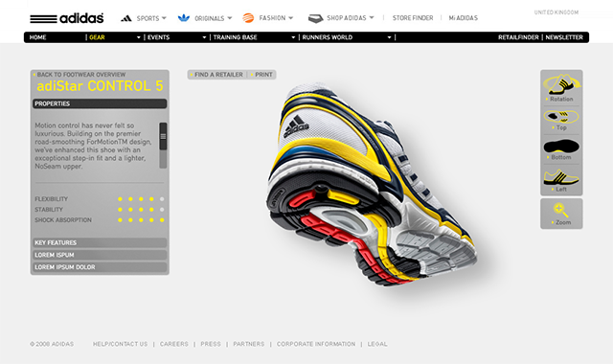The width and height of the screenshot is (613, 364).
Task: Expand the Training Base menu arrow
Action: click(293, 37)
